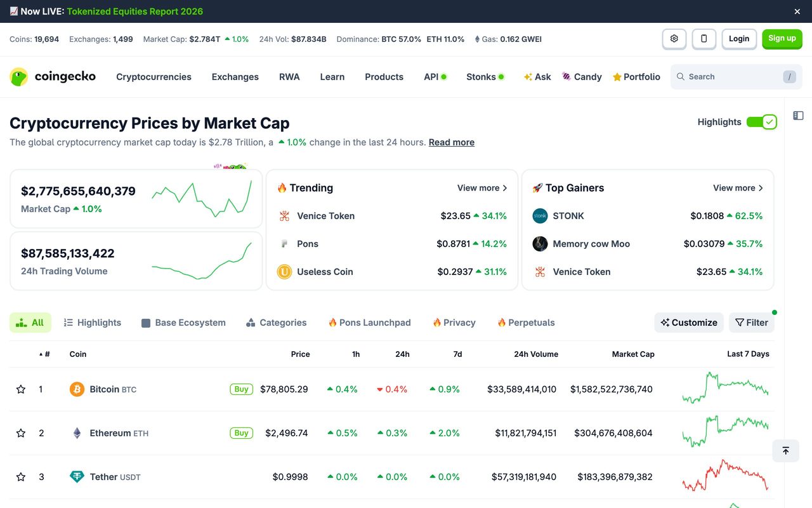Open the Tokenized Equities Report 2026 link
Image resolution: width=812 pixels, height=508 pixels.
pos(135,11)
